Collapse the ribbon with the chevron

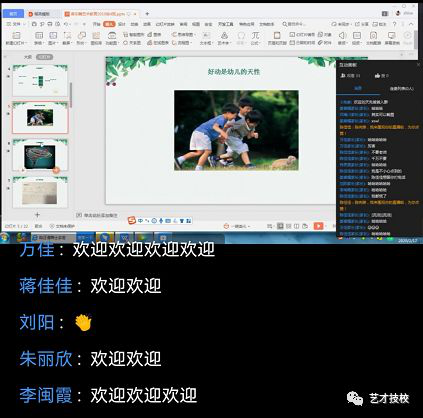(x=411, y=24)
